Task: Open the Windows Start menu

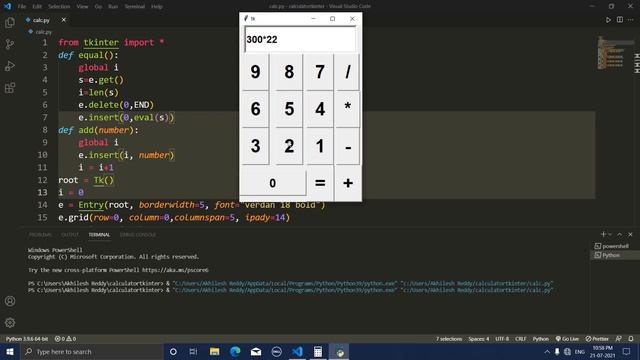Action: point(10,351)
